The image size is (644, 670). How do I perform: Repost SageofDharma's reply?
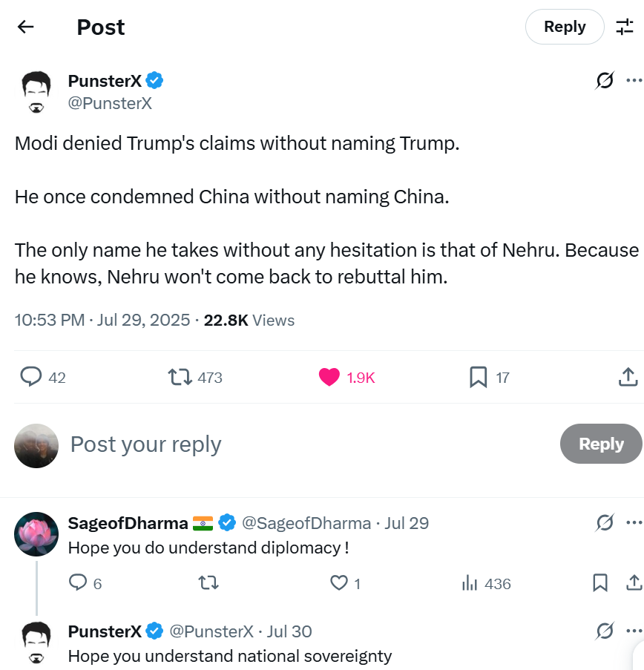[x=209, y=583]
